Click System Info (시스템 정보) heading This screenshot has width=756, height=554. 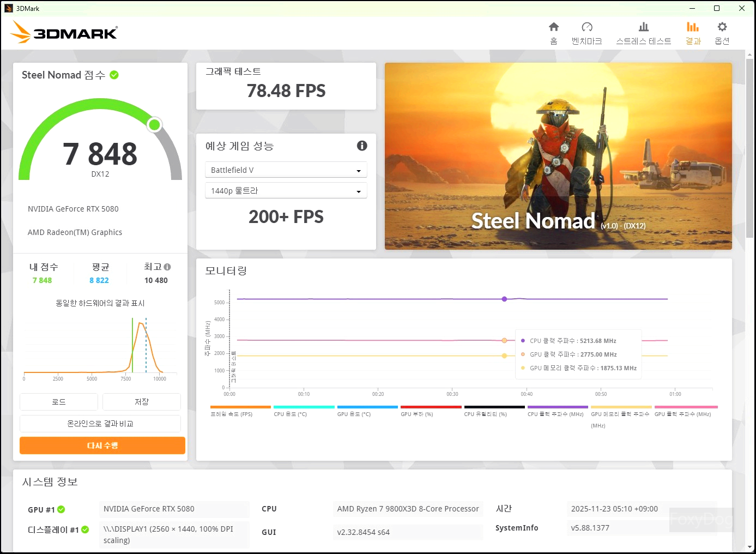click(50, 482)
